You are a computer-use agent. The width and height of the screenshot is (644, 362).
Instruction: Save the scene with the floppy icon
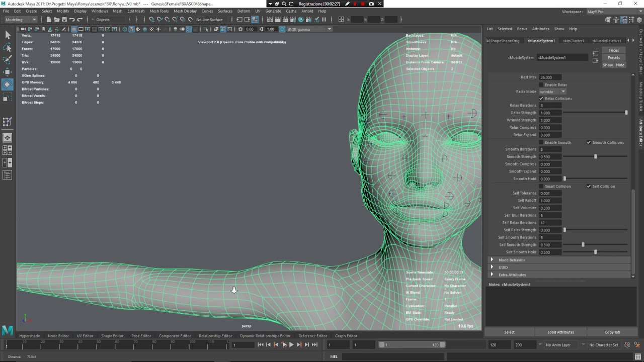(x=64, y=20)
